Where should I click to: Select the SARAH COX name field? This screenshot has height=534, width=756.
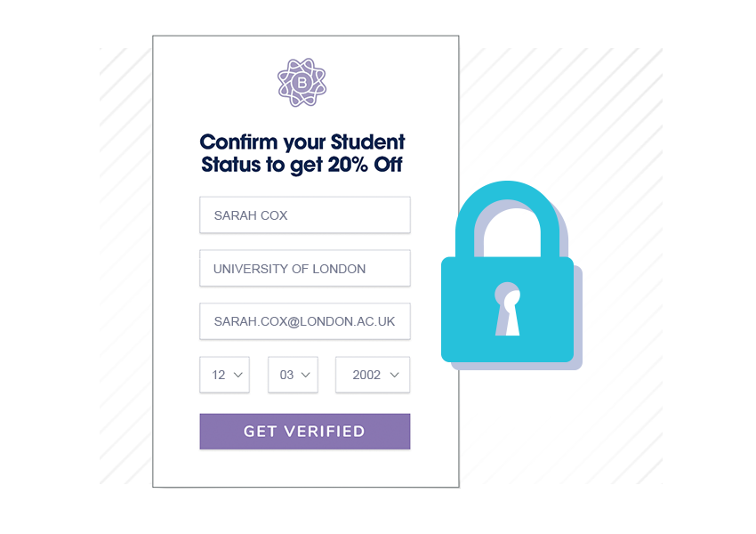[x=305, y=215]
